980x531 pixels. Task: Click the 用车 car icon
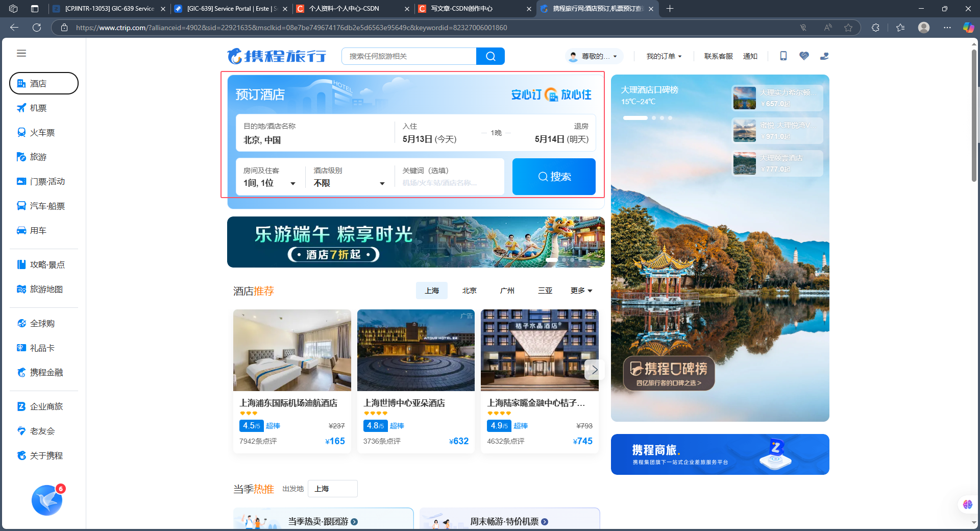pos(21,230)
